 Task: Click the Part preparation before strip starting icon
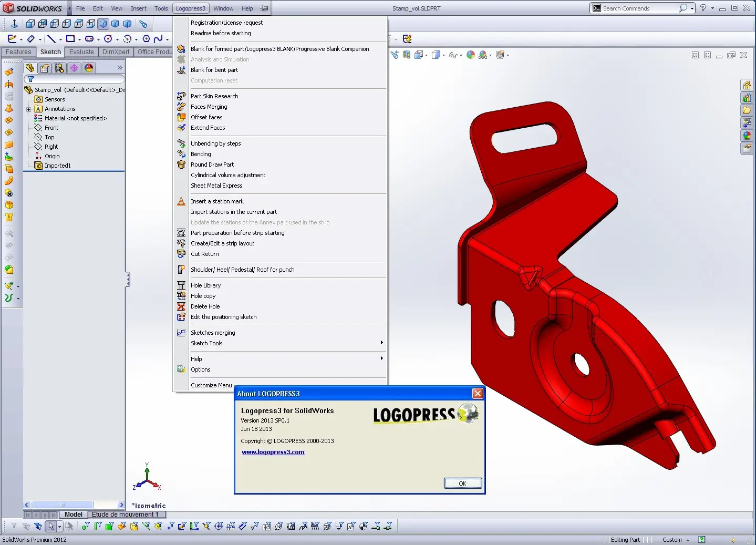pos(181,233)
